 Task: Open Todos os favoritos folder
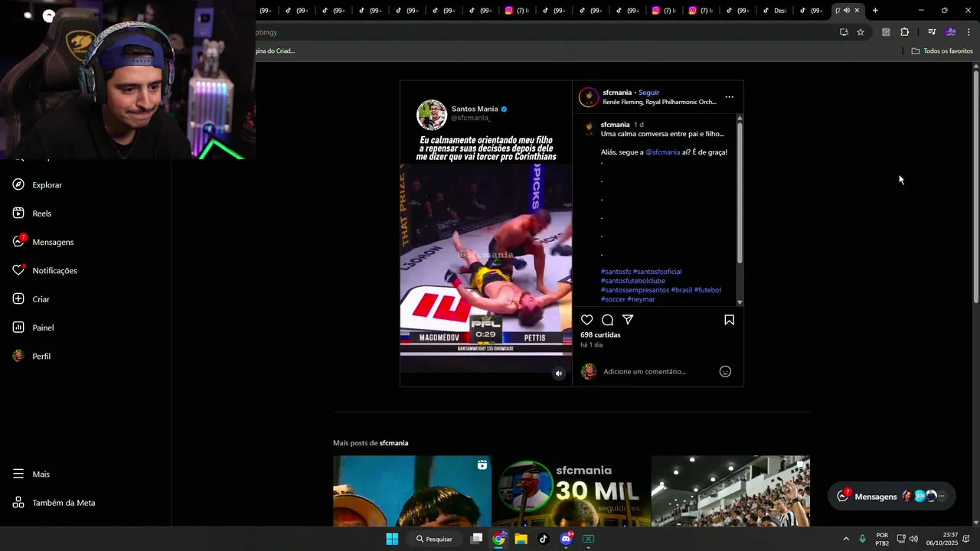coord(942,51)
